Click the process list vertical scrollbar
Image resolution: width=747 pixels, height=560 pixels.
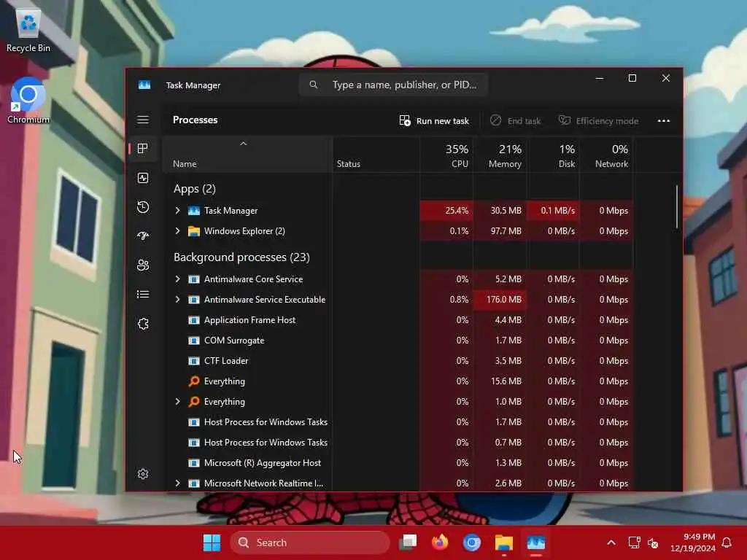tap(676, 206)
